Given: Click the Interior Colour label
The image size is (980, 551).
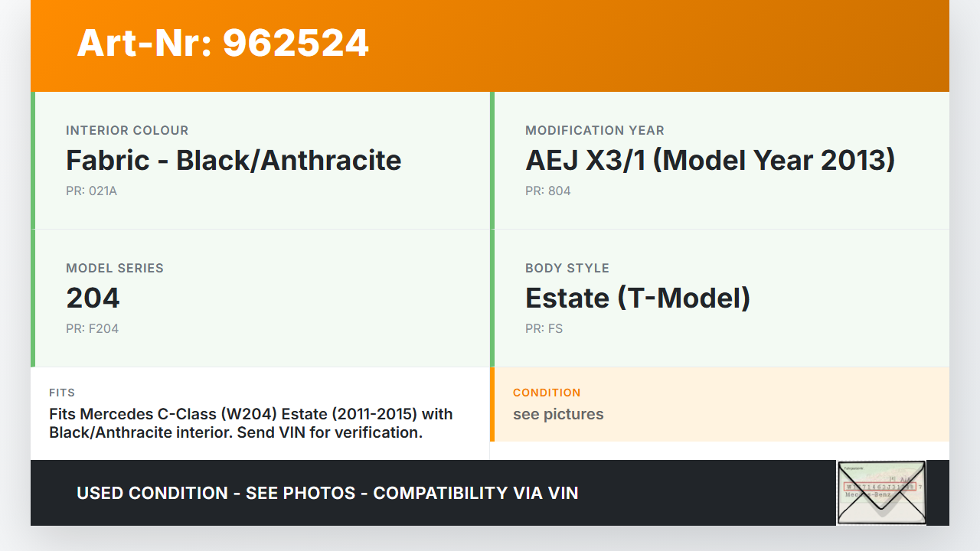Looking at the screenshot, I should (127, 131).
